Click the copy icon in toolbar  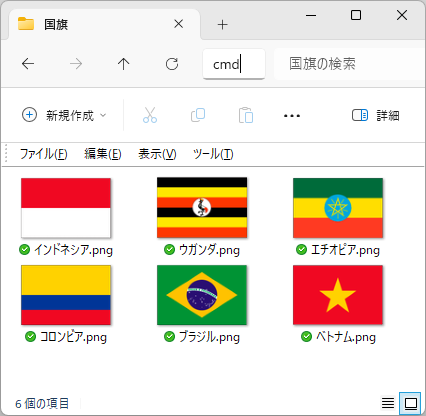[x=198, y=115]
